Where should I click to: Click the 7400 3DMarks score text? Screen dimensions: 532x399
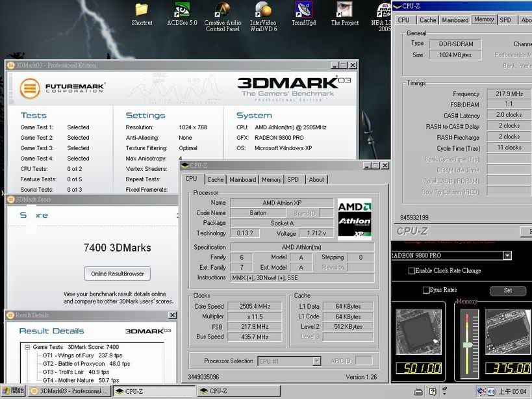pyautogui.click(x=117, y=248)
